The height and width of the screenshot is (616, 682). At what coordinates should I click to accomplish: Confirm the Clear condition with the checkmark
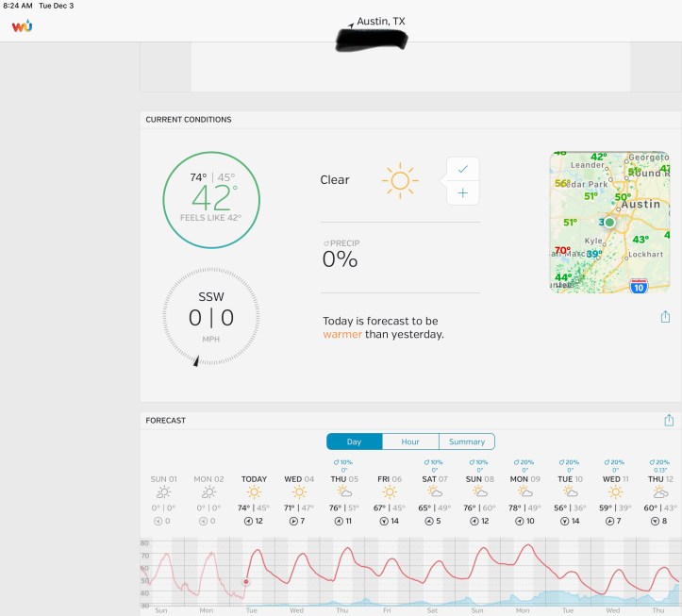point(462,169)
